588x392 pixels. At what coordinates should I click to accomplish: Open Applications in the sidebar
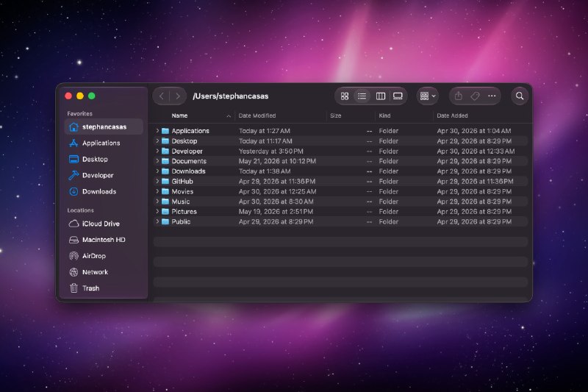point(104,143)
